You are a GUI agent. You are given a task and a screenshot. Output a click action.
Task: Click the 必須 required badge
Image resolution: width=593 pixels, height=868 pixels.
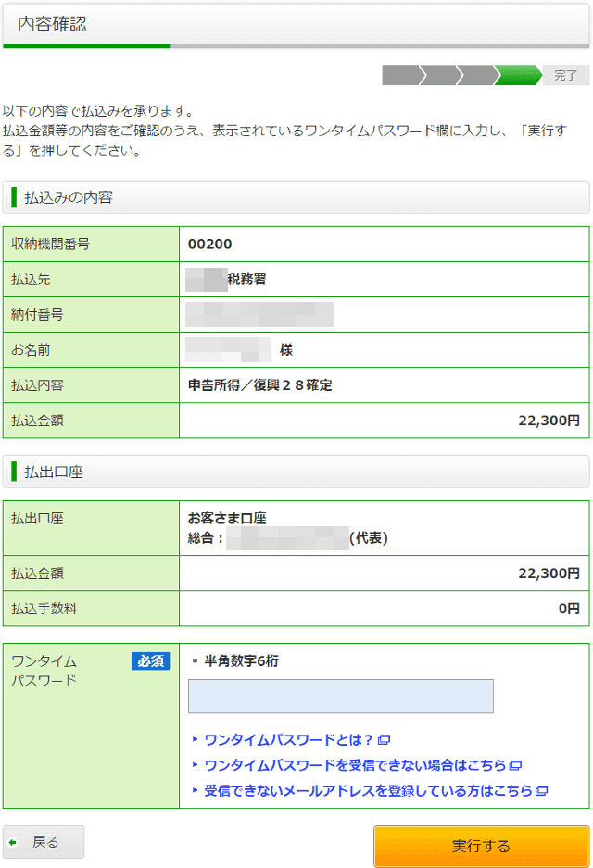pos(152,661)
